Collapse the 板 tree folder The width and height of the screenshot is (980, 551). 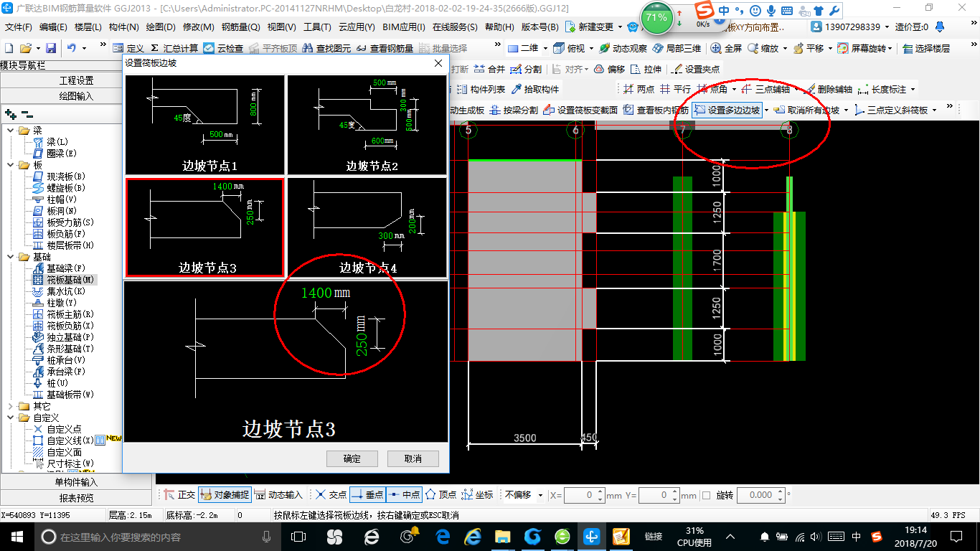pos(10,165)
